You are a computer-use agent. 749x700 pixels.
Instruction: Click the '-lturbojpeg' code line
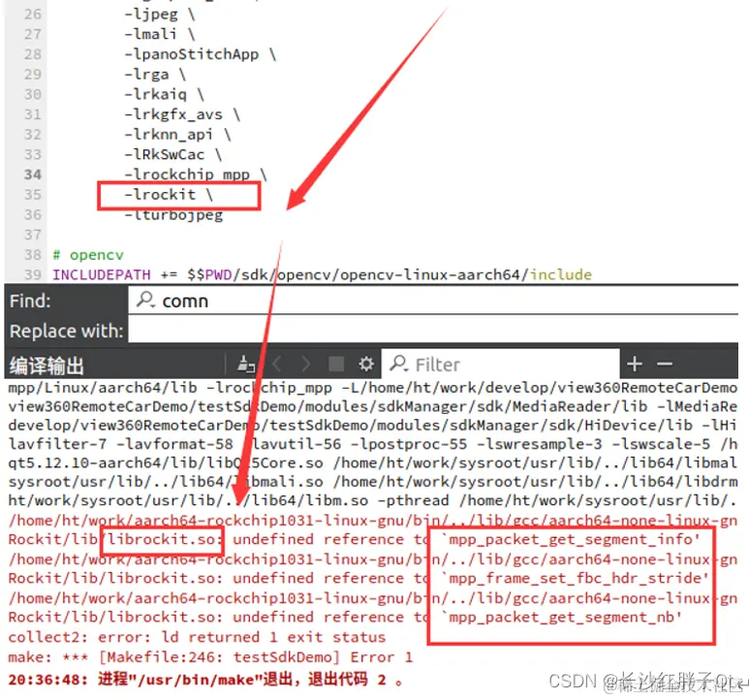[x=173, y=215]
